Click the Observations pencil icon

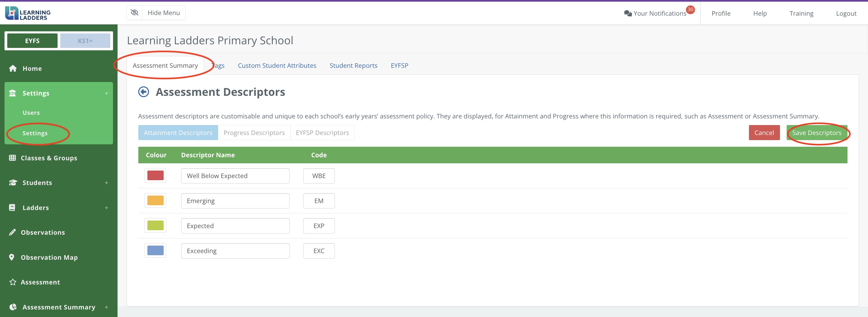(x=12, y=232)
